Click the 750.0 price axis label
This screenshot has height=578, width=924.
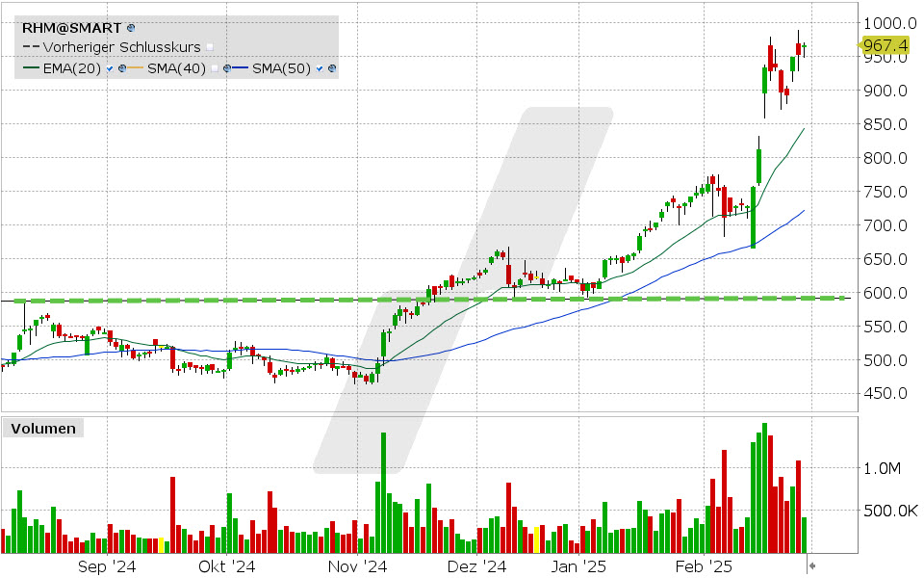pos(885,191)
